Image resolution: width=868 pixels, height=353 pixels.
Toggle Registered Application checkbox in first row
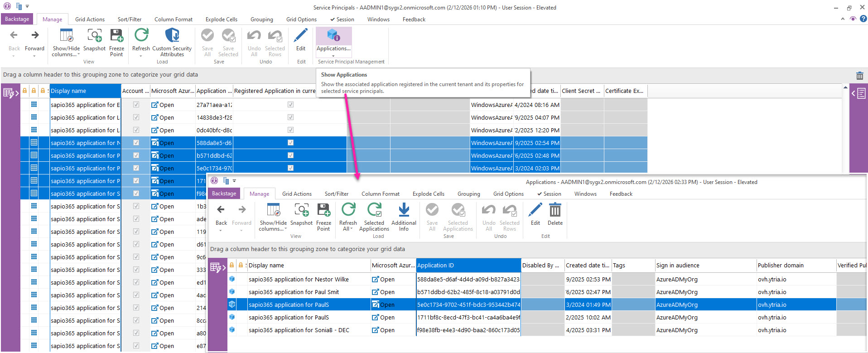pos(290,105)
